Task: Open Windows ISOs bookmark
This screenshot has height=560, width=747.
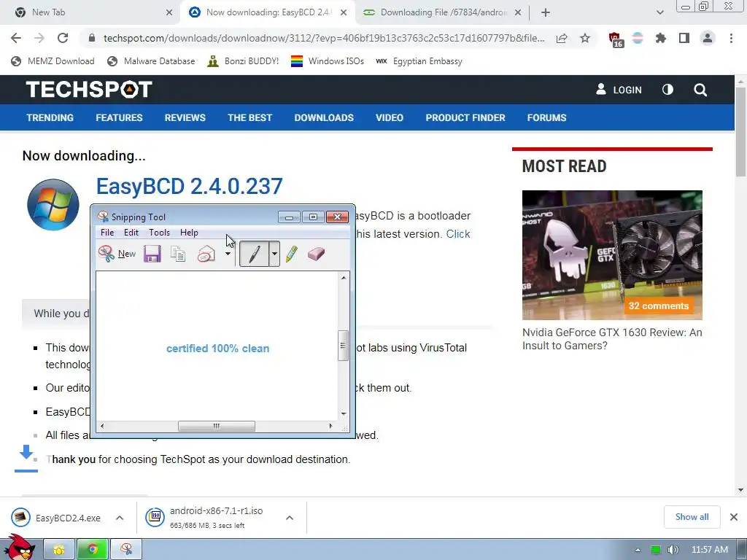Action: pyautogui.click(x=328, y=61)
